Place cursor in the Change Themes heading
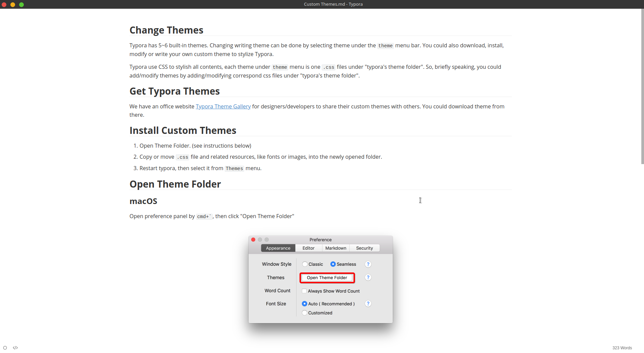644x353 pixels. tap(166, 30)
